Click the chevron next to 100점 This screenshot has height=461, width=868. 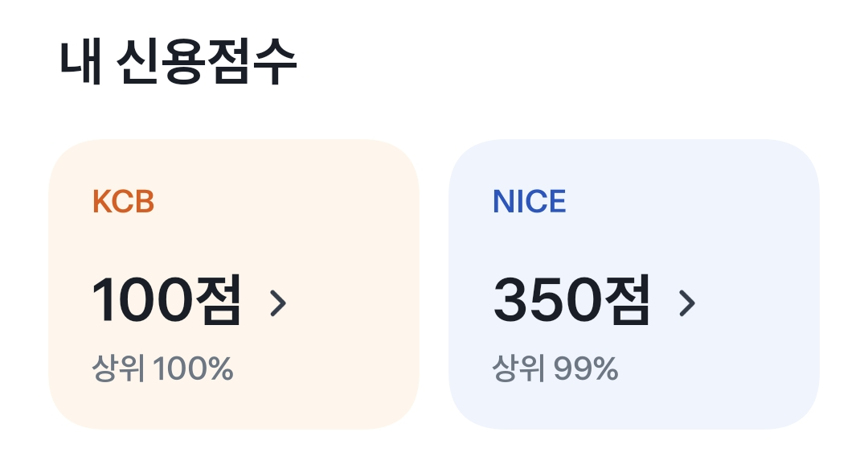click(x=278, y=303)
